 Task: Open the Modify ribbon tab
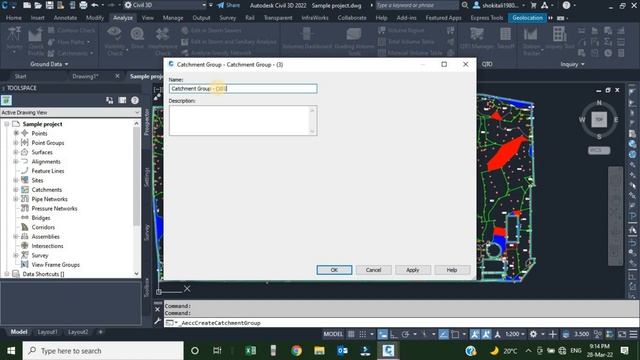tap(95, 18)
